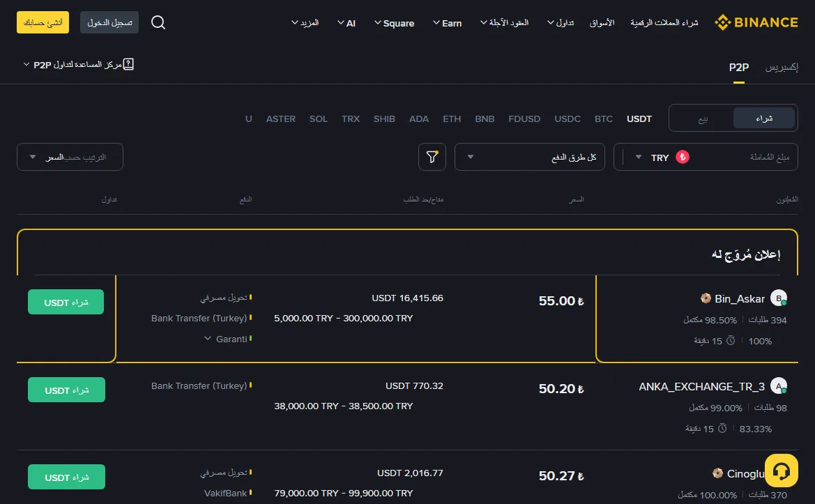Expand the Earn nav menu
Image resolution: width=815 pixels, height=504 pixels.
click(x=447, y=23)
